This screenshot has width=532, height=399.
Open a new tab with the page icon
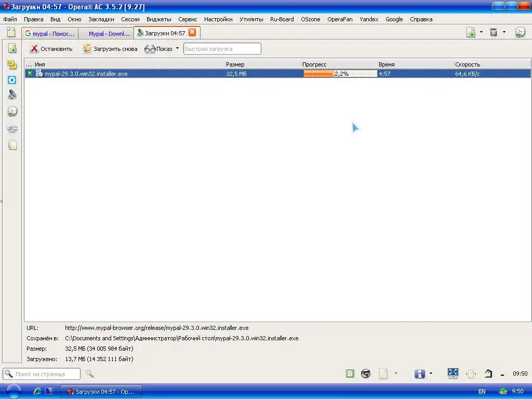[x=11, y=32]
